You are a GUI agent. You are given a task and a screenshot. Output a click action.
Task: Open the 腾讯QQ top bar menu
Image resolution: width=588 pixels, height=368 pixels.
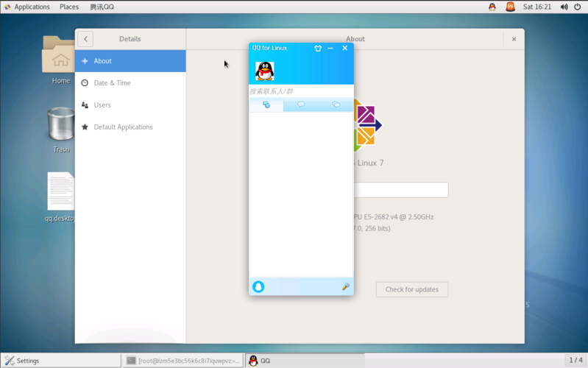(102, 7)
